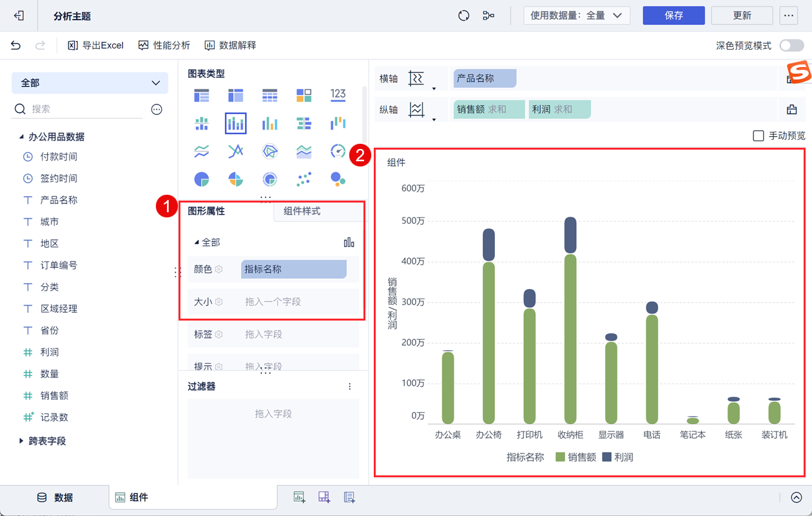The height and width of the screenshot is (516, 812).
Task: Choose the gauge dashboard chart type
Action: (338, 151)
